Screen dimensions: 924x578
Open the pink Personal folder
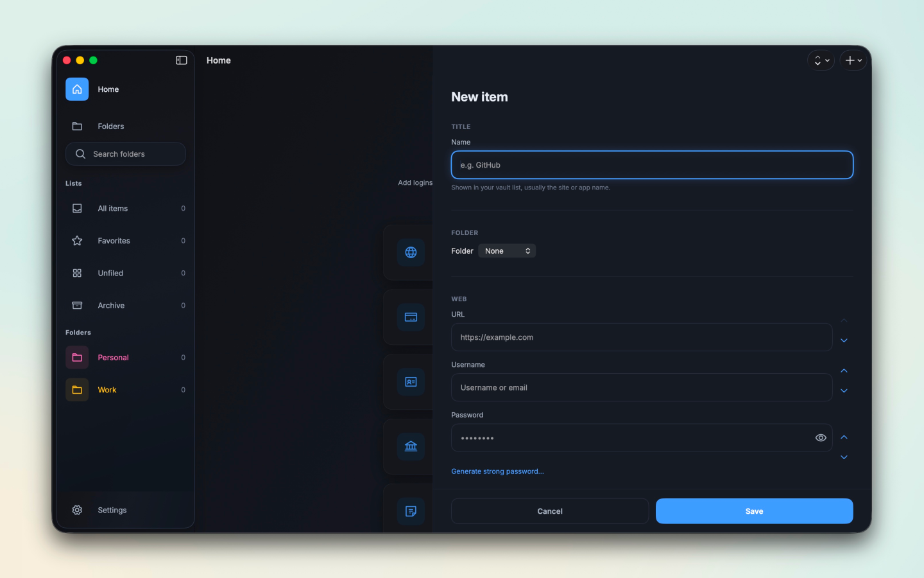[x=125, y=358]
